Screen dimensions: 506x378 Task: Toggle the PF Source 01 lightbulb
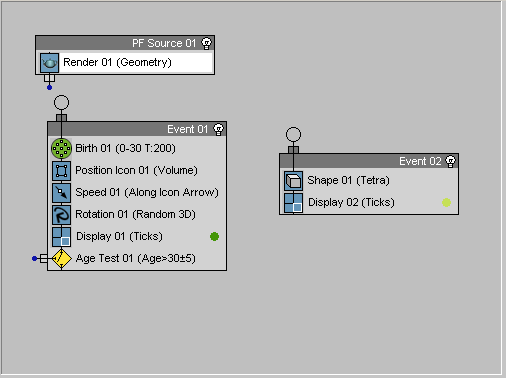coord(207,43)
